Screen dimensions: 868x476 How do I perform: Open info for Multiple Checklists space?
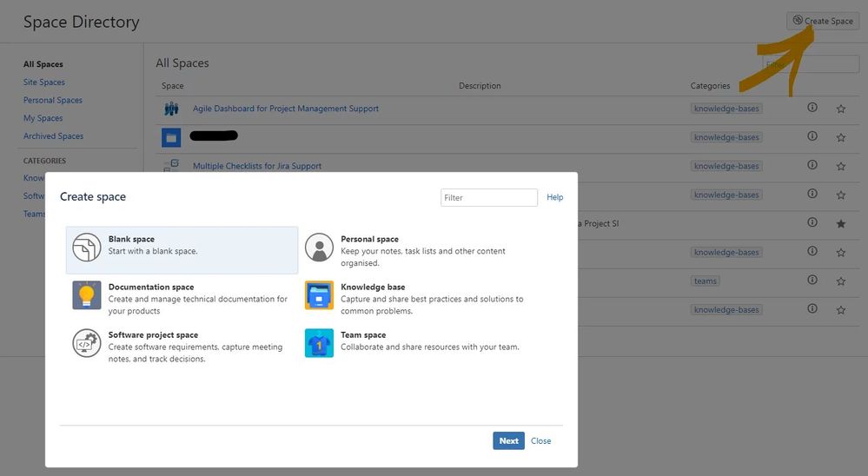point(812,165)
